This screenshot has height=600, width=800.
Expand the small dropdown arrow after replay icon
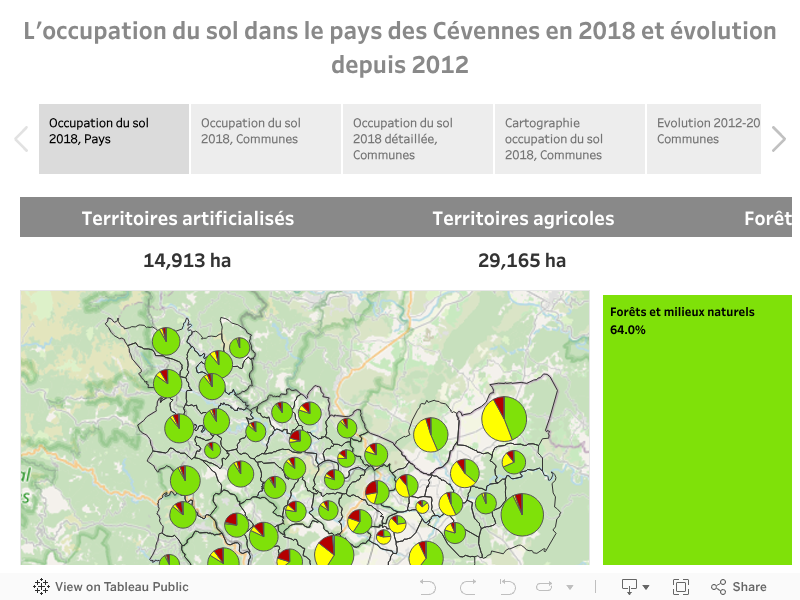pos(570,587)
